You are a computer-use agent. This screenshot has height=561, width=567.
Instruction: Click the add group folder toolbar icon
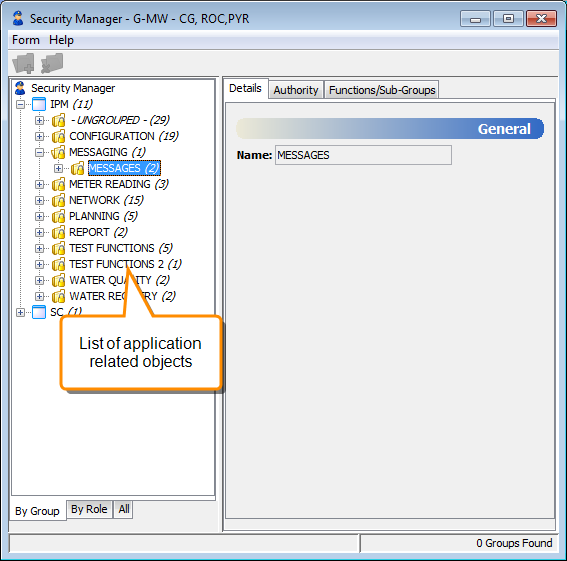click(x=24, y=63)
